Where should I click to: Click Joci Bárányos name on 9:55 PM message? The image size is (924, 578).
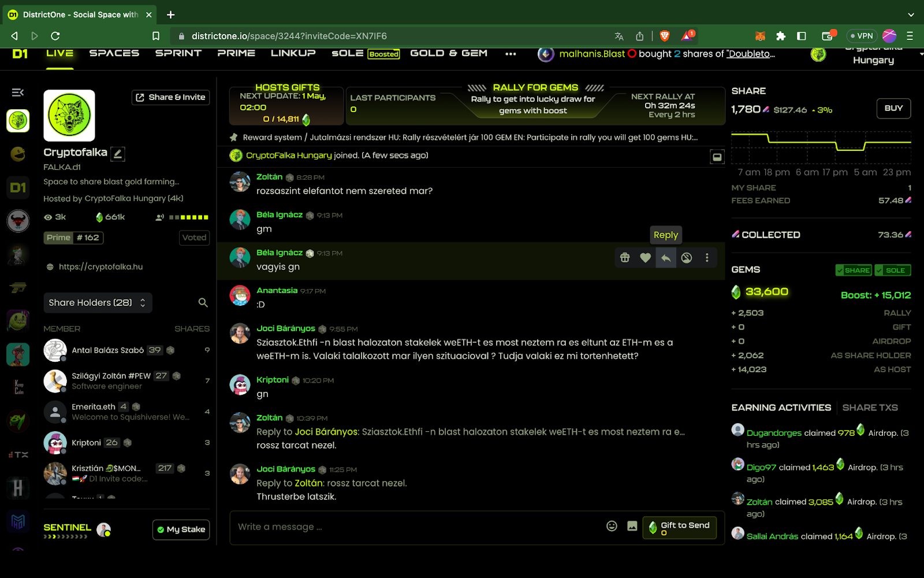286,328
